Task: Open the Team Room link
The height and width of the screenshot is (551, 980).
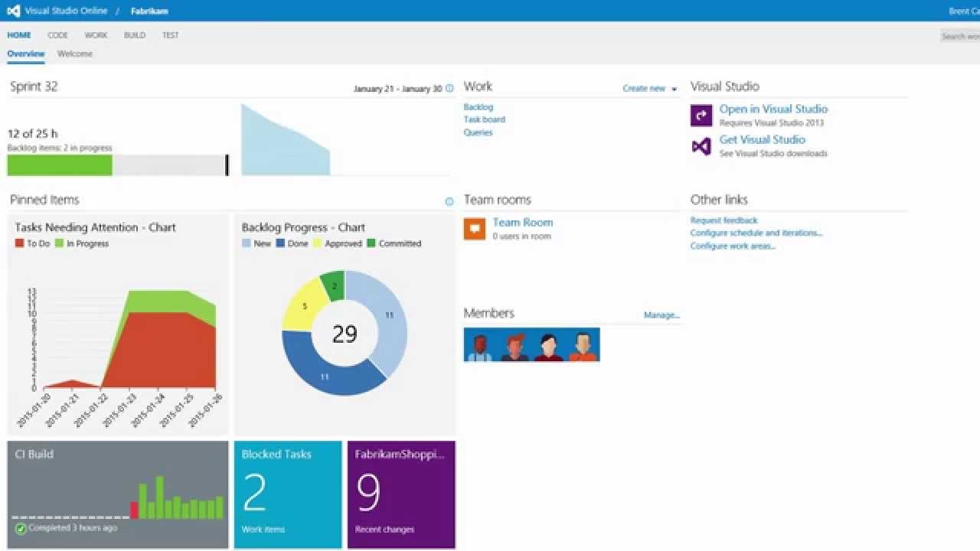Action: [523, 223]
